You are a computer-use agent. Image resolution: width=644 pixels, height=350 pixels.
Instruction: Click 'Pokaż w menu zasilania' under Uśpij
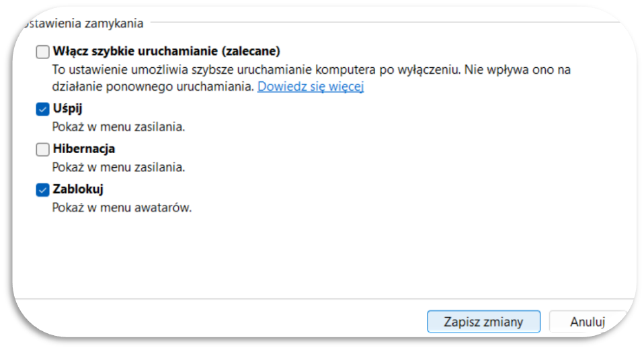coord(118,127)
